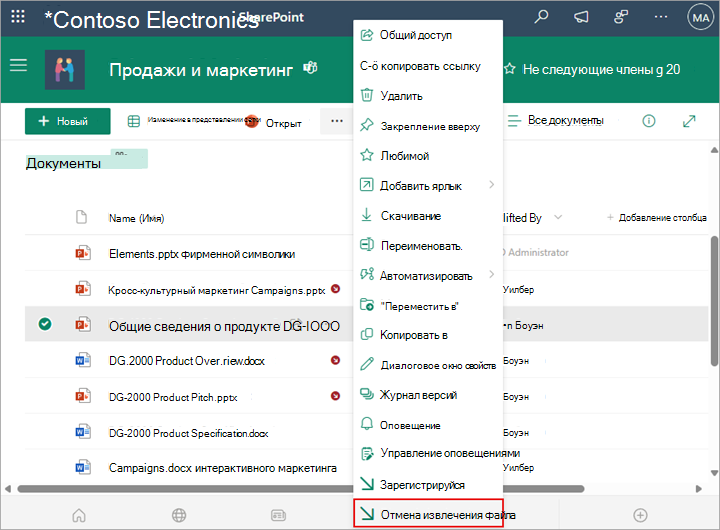720x530 pixels.
Task: Click the Новый button
Action: [68, 121]
